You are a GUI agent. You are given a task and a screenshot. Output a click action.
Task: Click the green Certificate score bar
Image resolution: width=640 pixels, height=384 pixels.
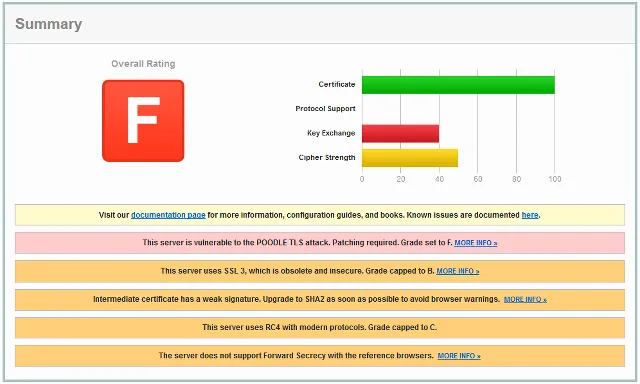458,85
